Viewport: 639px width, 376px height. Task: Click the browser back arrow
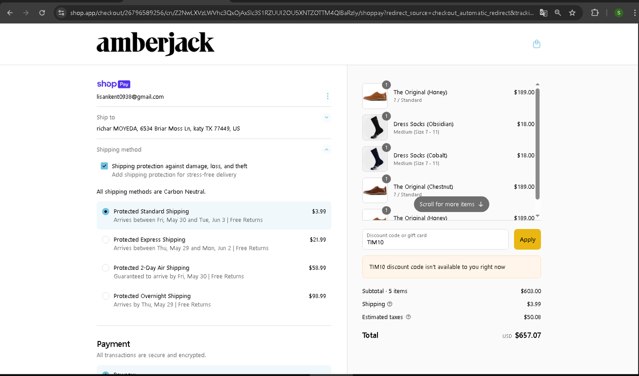point(10,13)
